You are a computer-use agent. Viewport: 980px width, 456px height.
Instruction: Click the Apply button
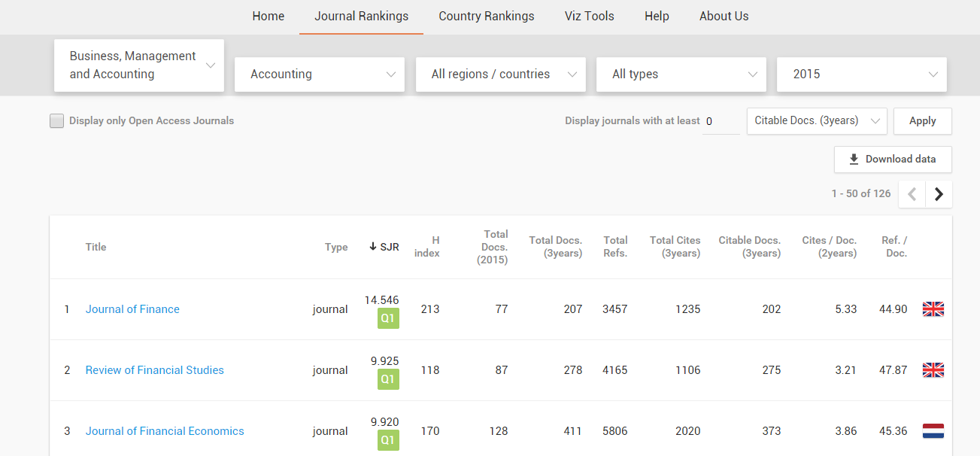click(x=923, y=120)
